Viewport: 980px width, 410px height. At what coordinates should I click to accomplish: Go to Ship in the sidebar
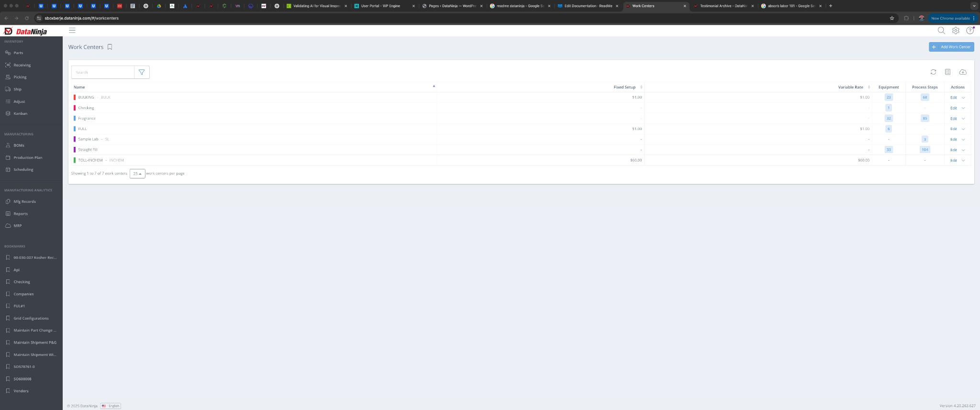click(x=17, y=89)
